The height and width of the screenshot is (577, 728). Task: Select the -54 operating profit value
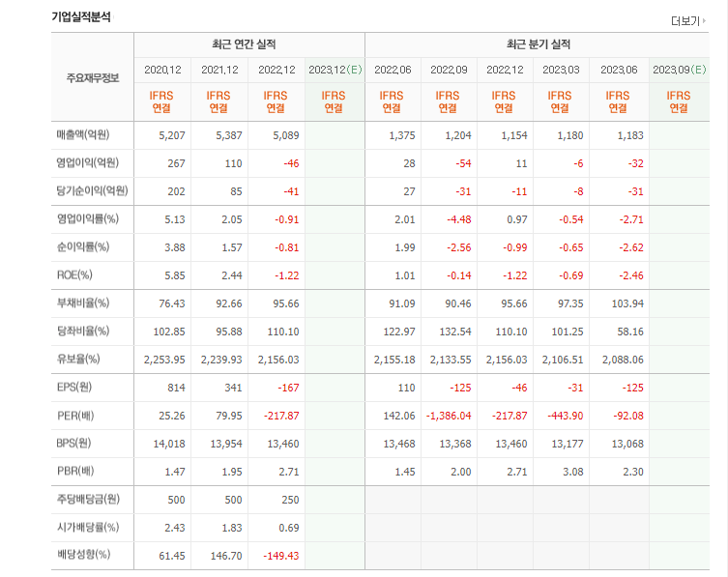tap(463, 163)
